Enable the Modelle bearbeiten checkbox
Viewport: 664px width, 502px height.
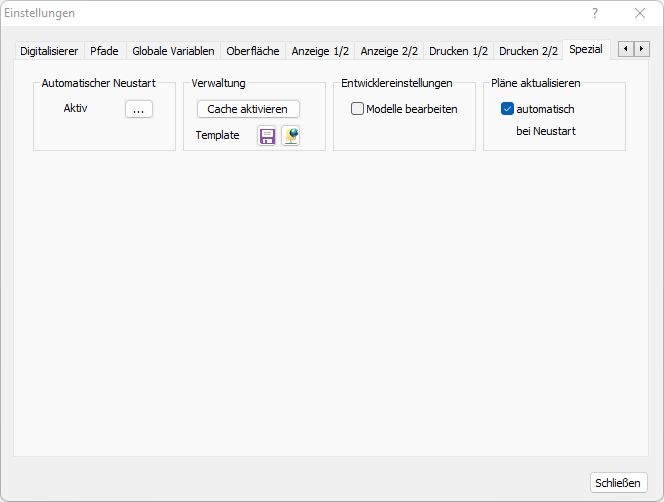coord(357,109)
